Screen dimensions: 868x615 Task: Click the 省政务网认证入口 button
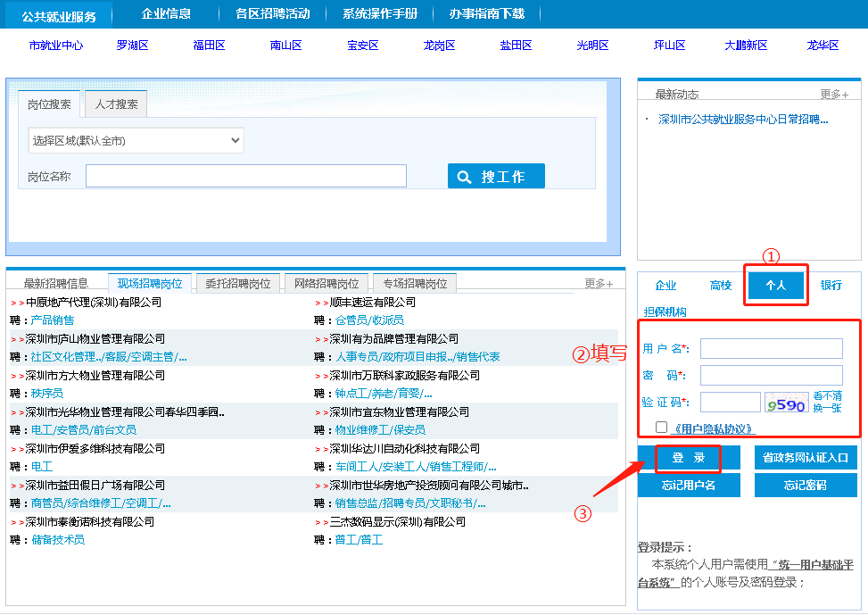click(x=806, y=457)
